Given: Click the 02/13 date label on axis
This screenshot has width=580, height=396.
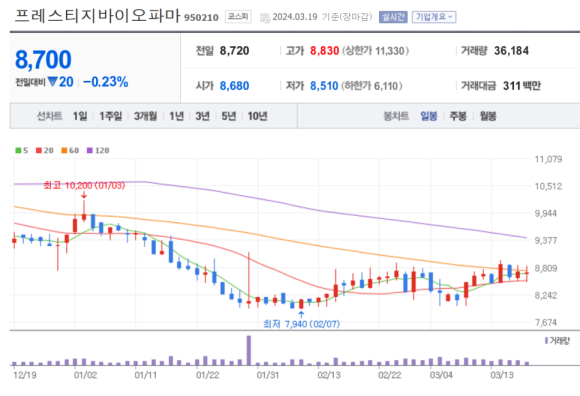Looking at the screenshot, I should point(329,375).
